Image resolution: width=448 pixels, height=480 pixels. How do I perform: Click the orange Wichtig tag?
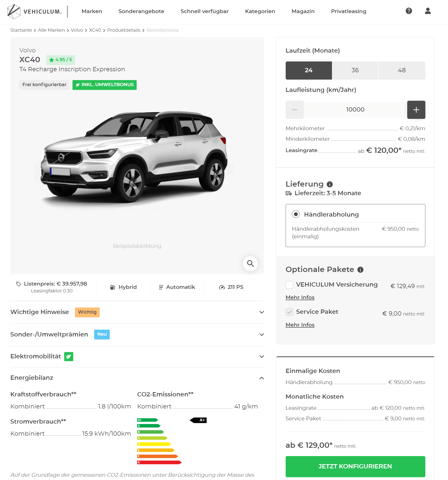pyautogui.click(x=87, y=312)
